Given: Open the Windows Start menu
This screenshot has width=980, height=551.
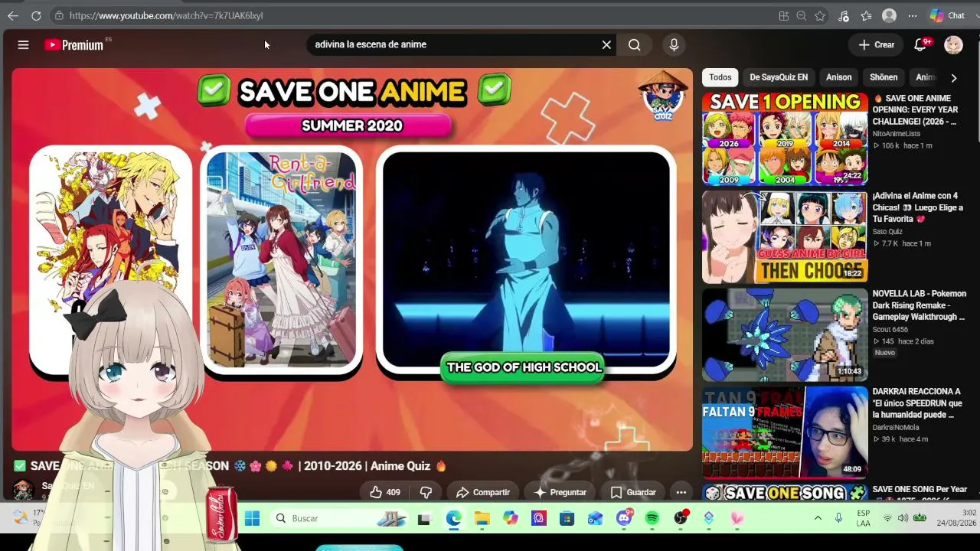Looking at the screenshot, I should coord(252,519).
